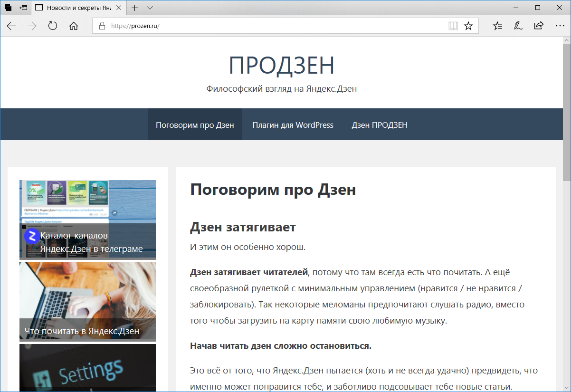This screenshot has height=392, width=571.
Task: Open the ПРОДЗЕН site title link
Action: [x=281, y=65]
